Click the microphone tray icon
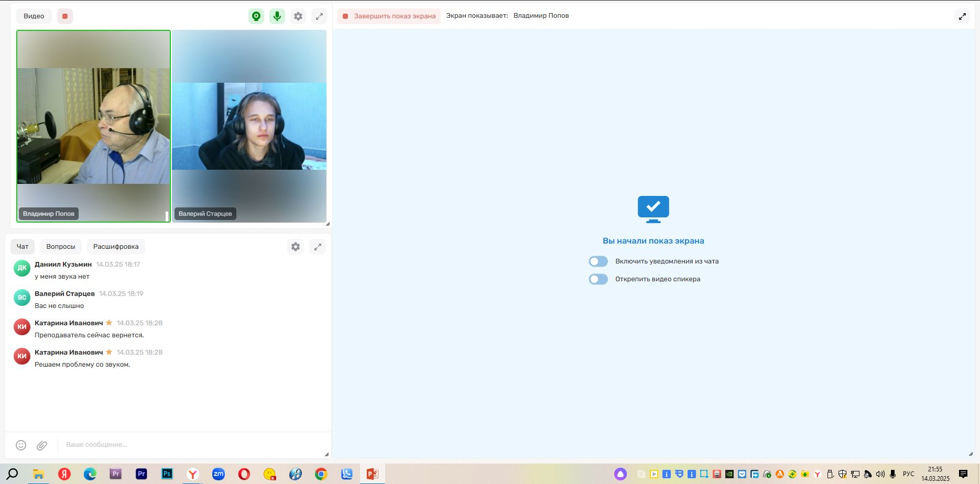 coord(892,474)
